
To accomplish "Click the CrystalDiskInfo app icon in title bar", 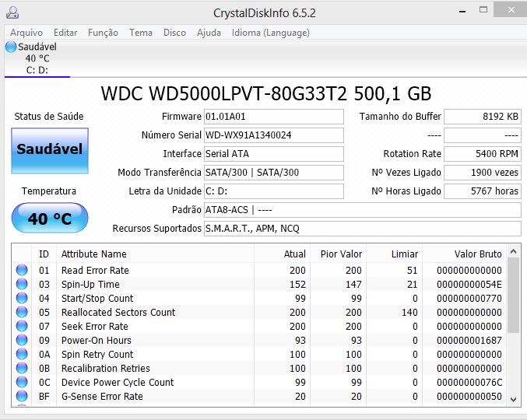I will click(x=12, y=12).
